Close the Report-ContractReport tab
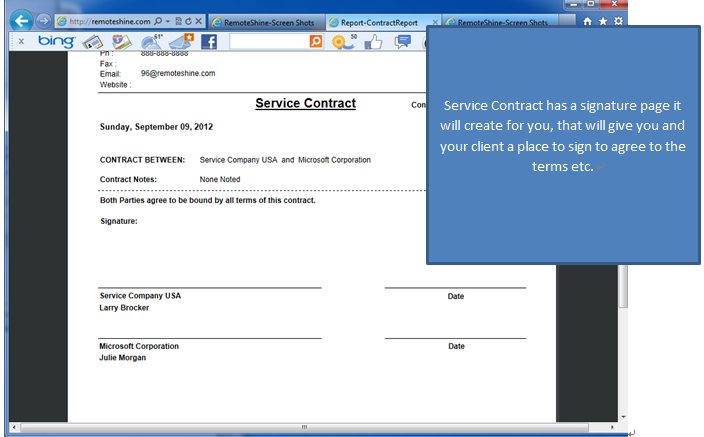Image resolution: width=704 pixels, height=437 pixels. click(435, 22)
